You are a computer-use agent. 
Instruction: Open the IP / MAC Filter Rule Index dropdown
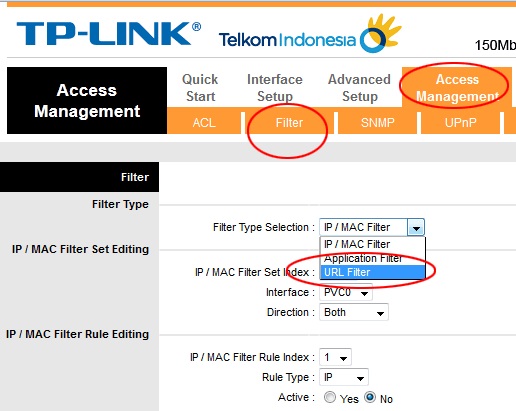335,357
